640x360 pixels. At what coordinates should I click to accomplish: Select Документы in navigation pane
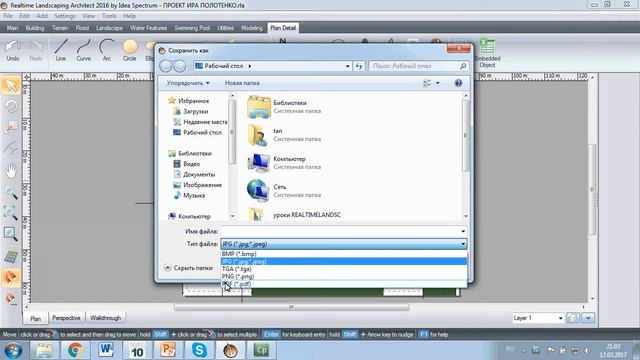tap(194, 175)
